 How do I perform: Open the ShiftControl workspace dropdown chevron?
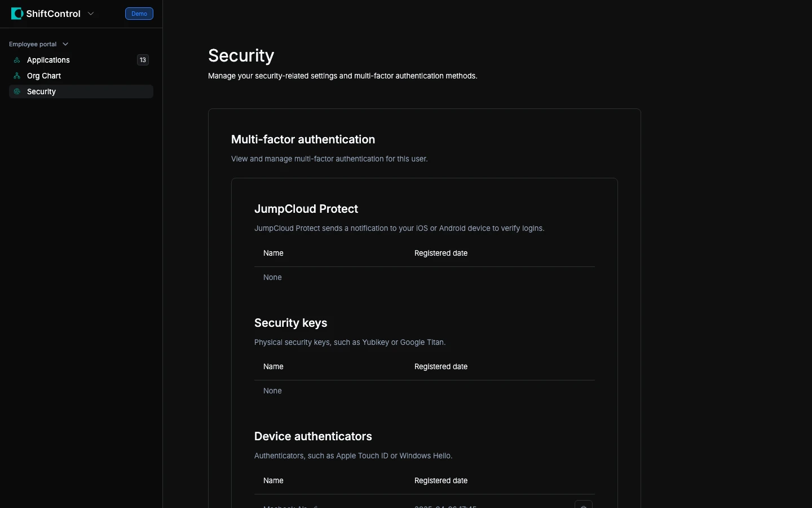coord(91,14)
